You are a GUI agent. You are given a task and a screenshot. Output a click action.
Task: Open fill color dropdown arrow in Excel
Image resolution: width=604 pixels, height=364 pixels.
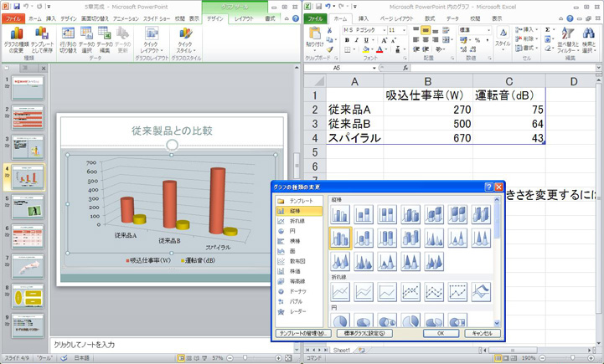pyautogui.click(x=372, y=49)
